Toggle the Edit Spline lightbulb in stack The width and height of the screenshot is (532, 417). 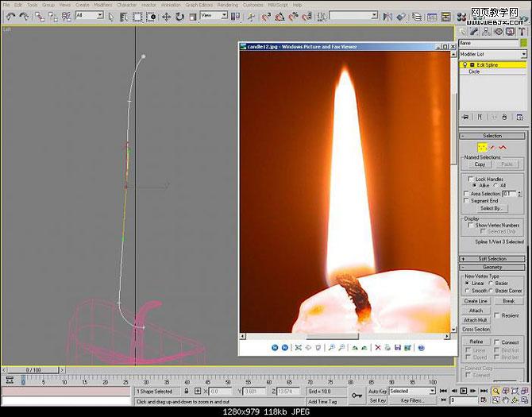coord(465,65)
